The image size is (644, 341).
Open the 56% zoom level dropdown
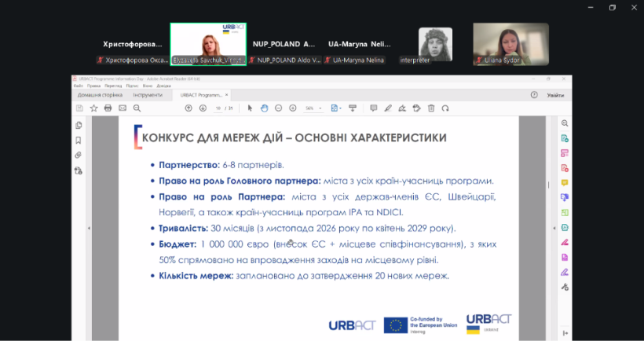click(x=313, y=108)
